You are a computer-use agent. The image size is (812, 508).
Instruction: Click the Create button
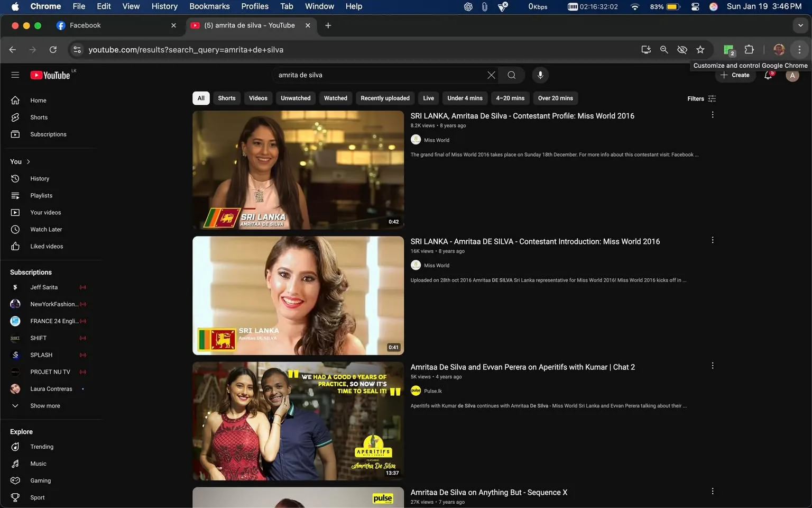point(735,75)
